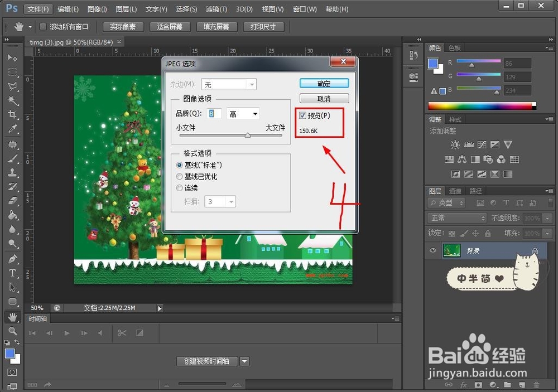Viewport: 558px width, 392px height.
Task: Click the Vibrance adjustment icon
Action: click(x=508, y=144)
